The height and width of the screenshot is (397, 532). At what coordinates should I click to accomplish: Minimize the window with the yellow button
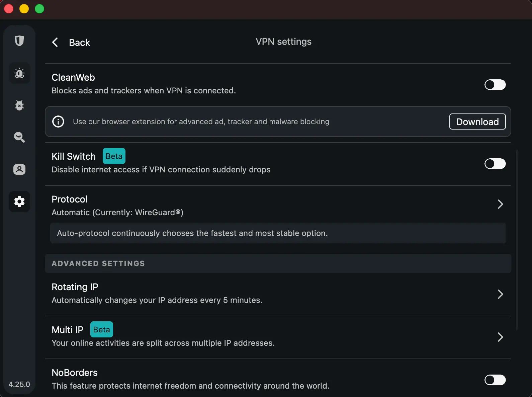tap(24, 9)
